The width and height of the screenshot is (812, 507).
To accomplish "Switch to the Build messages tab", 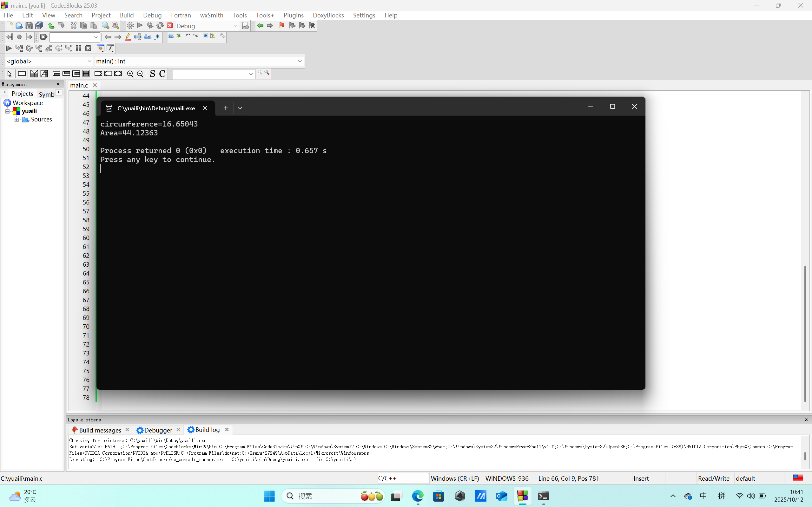I will point(99,430).
